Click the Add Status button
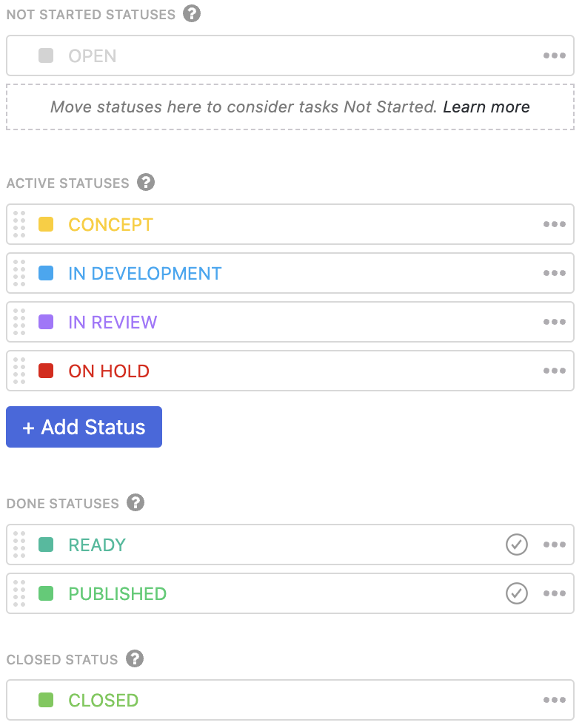 tap(84, 426)
